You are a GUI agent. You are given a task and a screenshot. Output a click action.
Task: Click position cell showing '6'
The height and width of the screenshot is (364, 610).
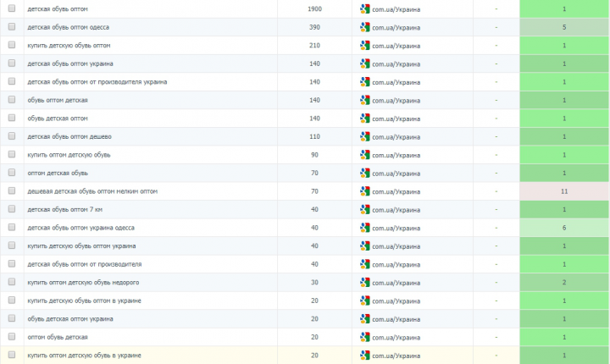564,228
